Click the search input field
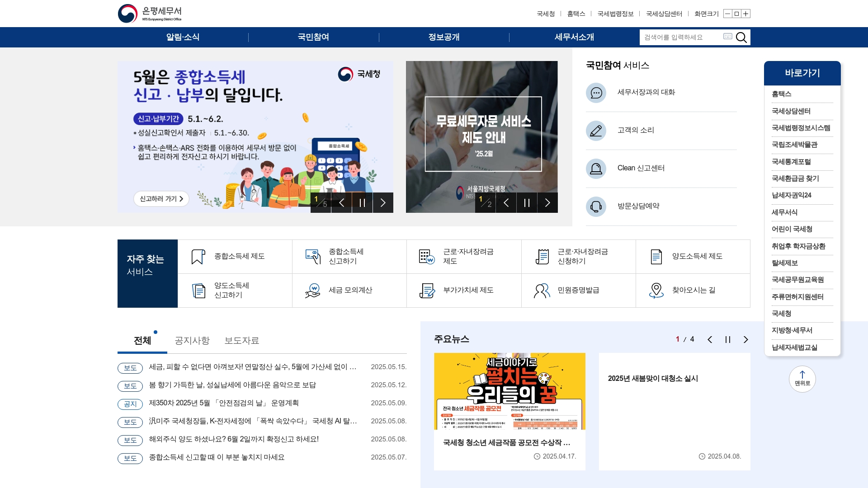This screenshot has height=488, width=868. point(681,37)
